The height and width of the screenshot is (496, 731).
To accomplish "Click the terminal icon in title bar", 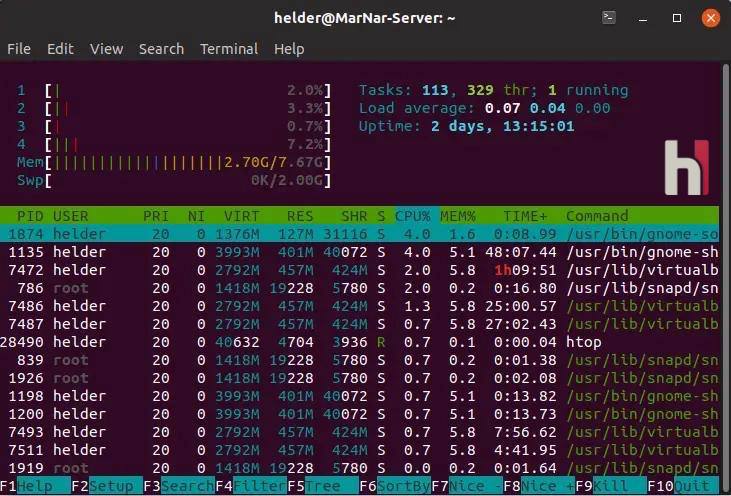I will (x=609, y=18).
